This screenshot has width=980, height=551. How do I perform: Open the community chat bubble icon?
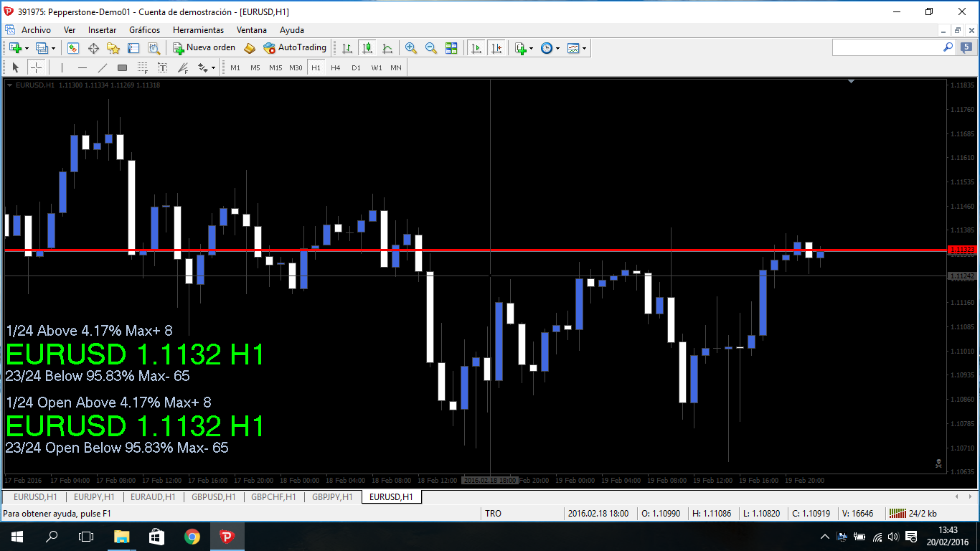click(966, 47)
